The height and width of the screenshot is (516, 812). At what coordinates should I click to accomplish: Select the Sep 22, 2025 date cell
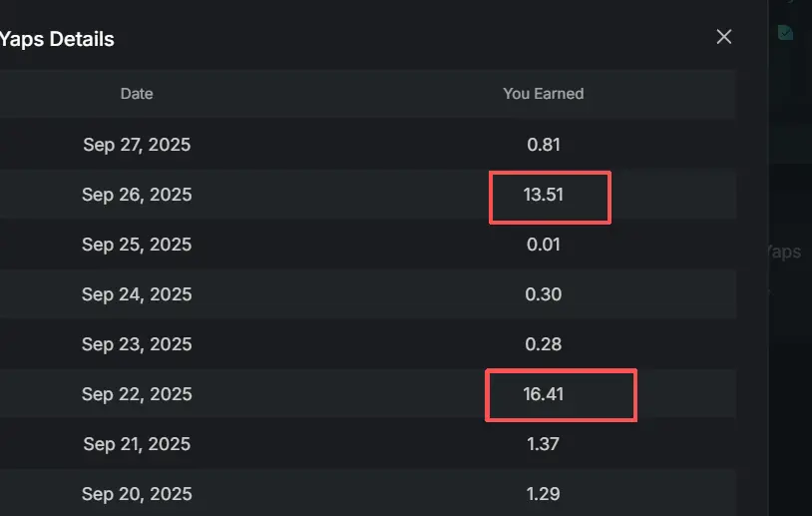pos(137,394)
